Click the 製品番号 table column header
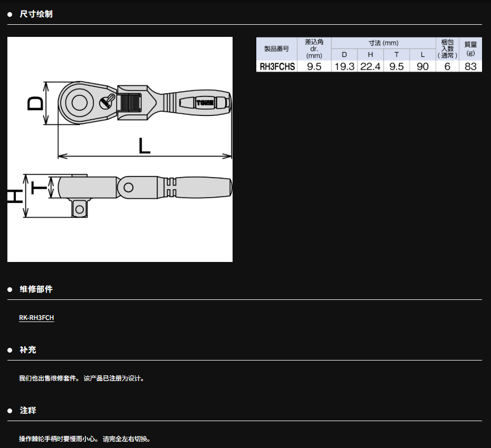This screenshot has height=448, width=491. pyautogui.click(x=277, y=48)
